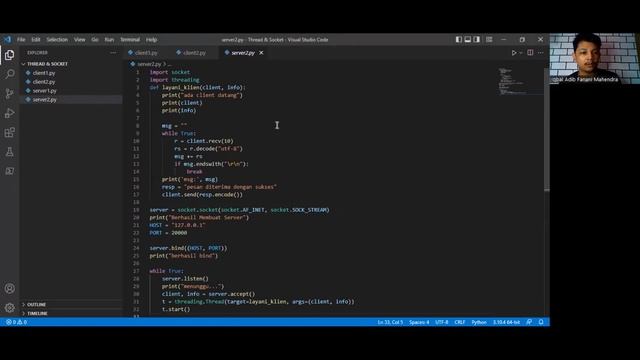Expand the OUTLINE section
Screen dimensions: 640x360
(x=36, y=304)
